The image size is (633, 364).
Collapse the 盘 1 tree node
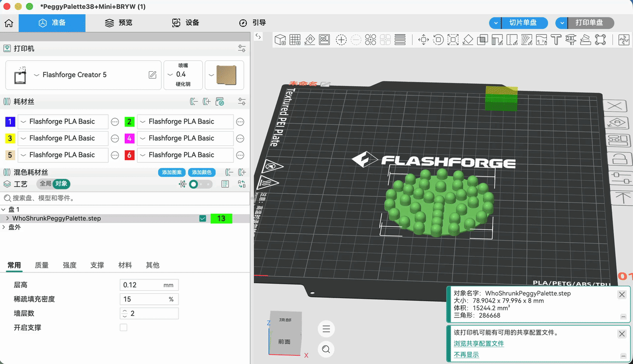[4, 210]
